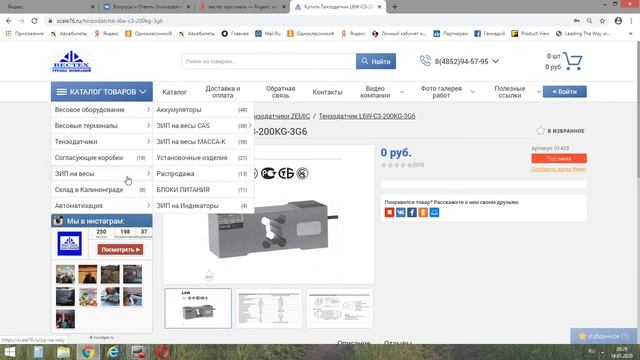The width and height of the screenshot is (640, 360).
Task: Click Тензодатчик L6W-C3-200KG-3G6 breadcrumb
Action: tap(367, 116)
